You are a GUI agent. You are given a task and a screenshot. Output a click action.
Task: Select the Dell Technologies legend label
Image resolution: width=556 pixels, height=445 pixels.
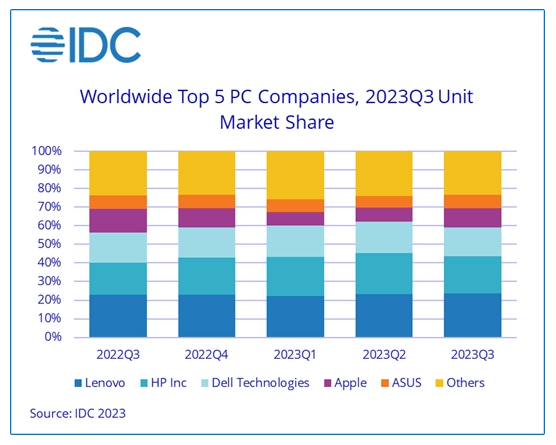(x=260, y=383)
